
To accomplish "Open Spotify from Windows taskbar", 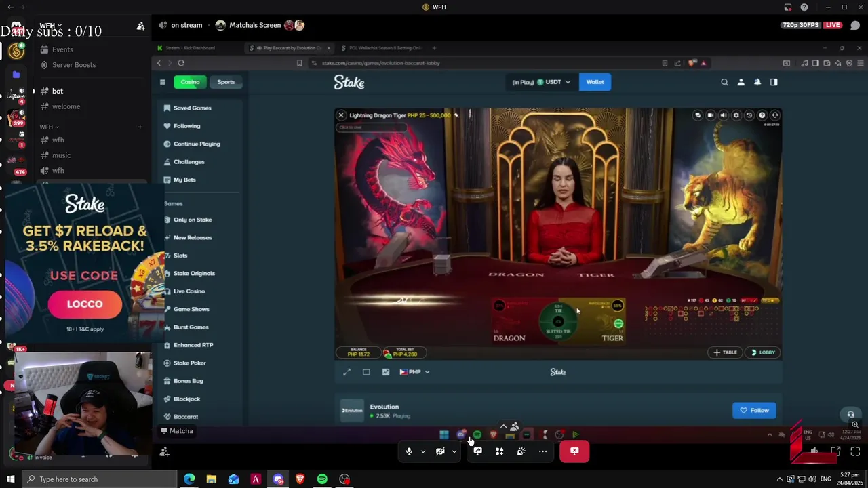I will coord(322,479).
